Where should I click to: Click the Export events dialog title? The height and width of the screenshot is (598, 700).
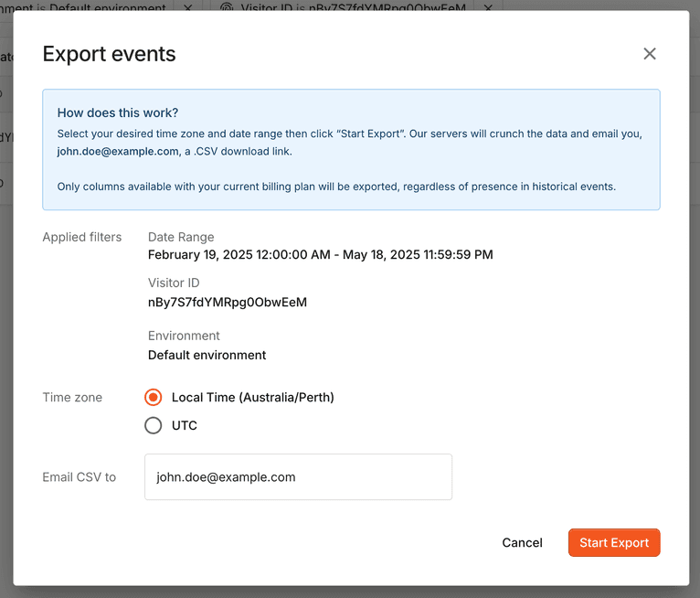click(110, 54)
